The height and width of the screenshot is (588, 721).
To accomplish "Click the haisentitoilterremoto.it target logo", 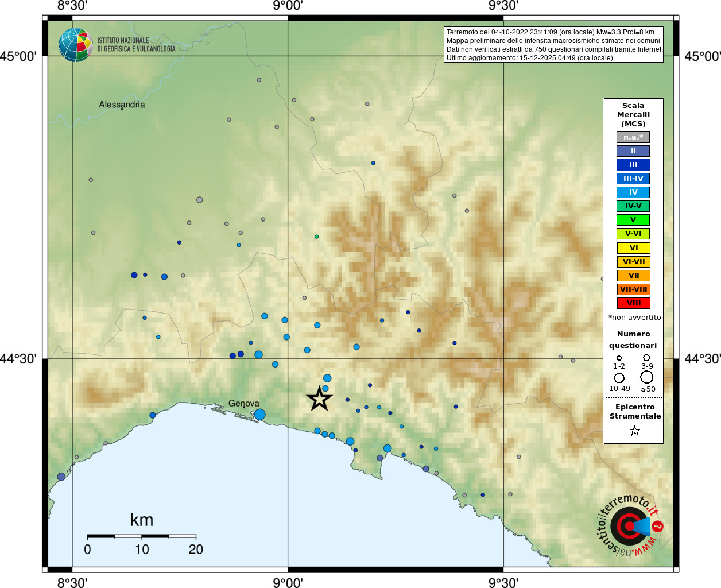I will [x=630, y=526].
